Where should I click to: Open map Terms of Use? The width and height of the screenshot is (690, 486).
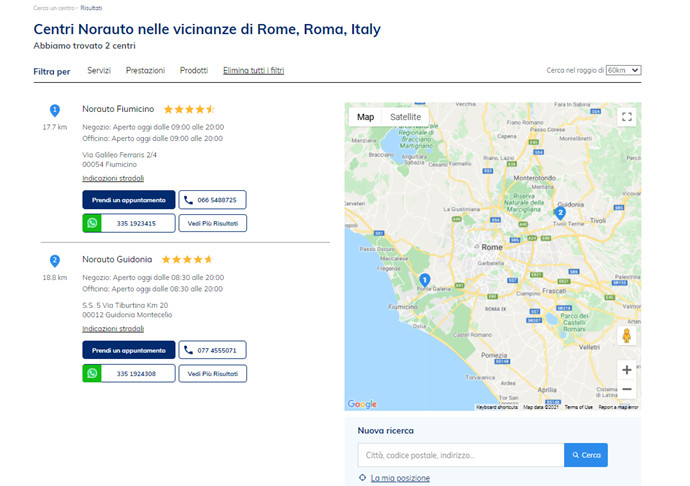579,407
